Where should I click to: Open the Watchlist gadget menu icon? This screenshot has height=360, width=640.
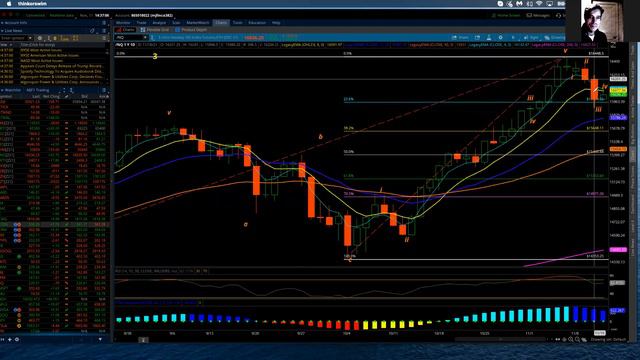coord(104,90)
